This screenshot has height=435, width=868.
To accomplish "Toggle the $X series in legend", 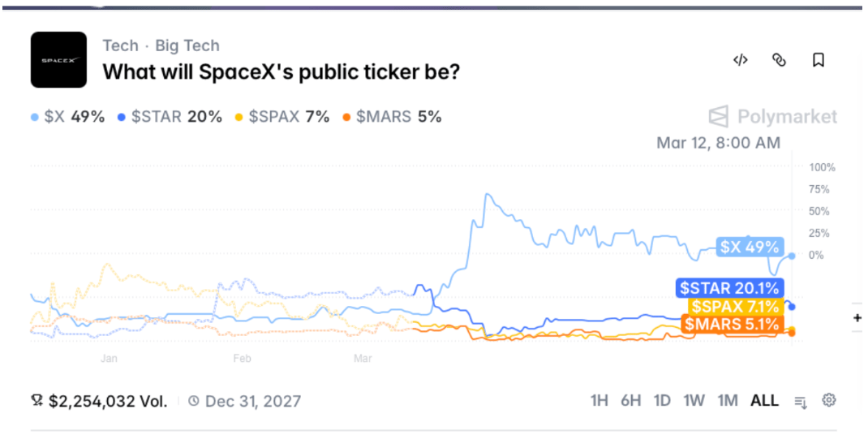I will tap(67, 116).
